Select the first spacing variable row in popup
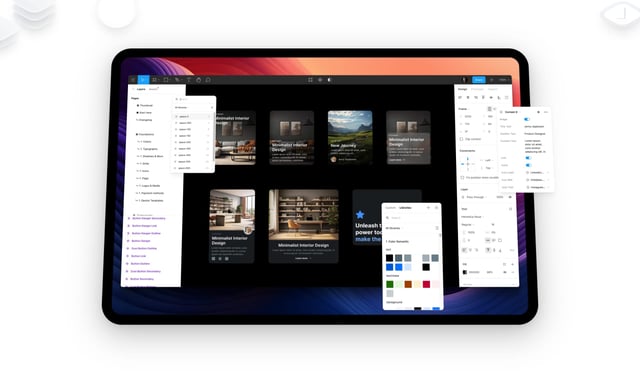The image size is (640, 371). [x=192, y=116]
